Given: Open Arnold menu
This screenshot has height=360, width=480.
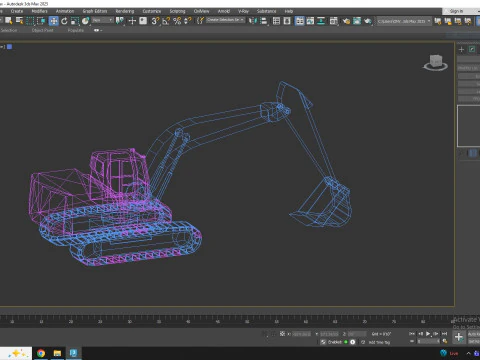Looking at the screenshot, I should tap(224, 11).
